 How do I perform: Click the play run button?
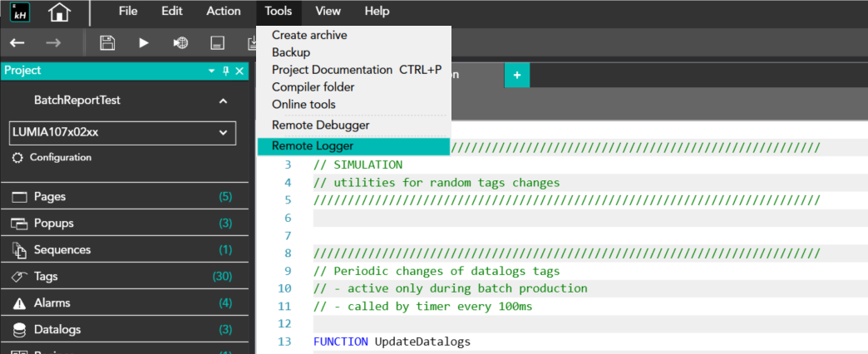pos(144,42)
